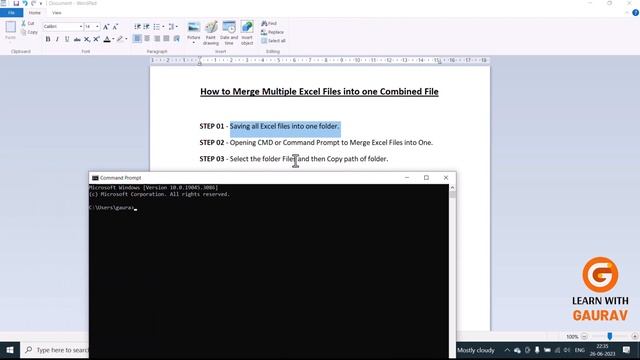640x360 pixels.
Task: Show hidden system tray icons
Action: click(x=507, y=350)
